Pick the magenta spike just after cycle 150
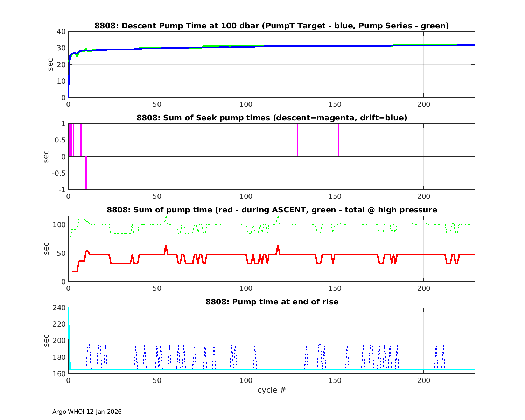 (338, 140)
